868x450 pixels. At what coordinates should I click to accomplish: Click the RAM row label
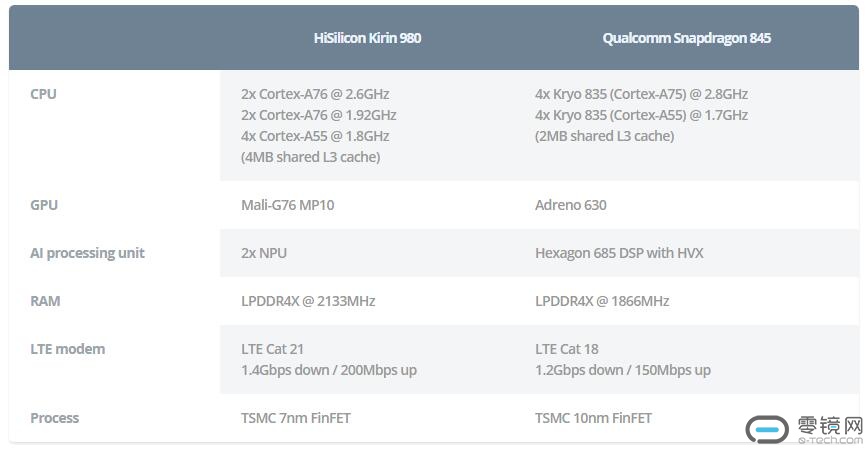coord(46,301)
